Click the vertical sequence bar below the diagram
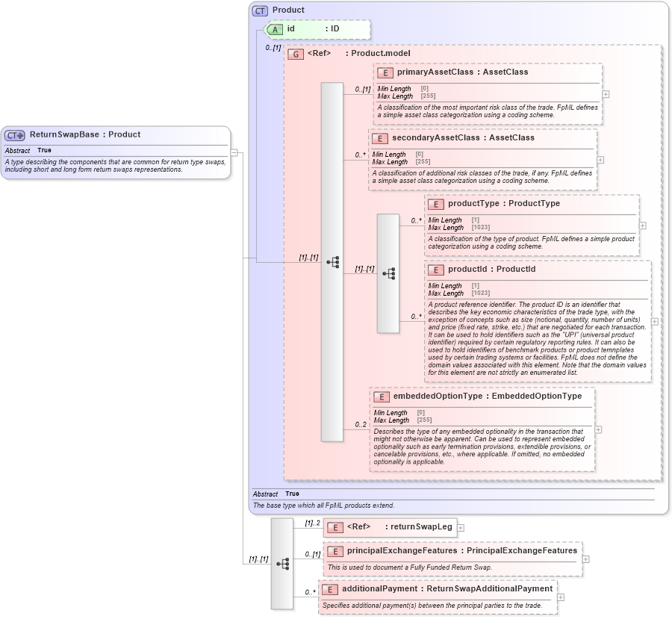 (281, 564)
